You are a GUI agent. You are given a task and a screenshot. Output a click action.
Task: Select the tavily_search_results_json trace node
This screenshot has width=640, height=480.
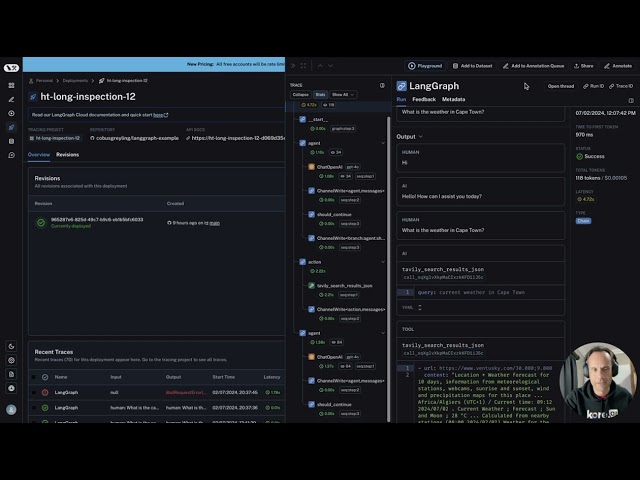(344, 286)
